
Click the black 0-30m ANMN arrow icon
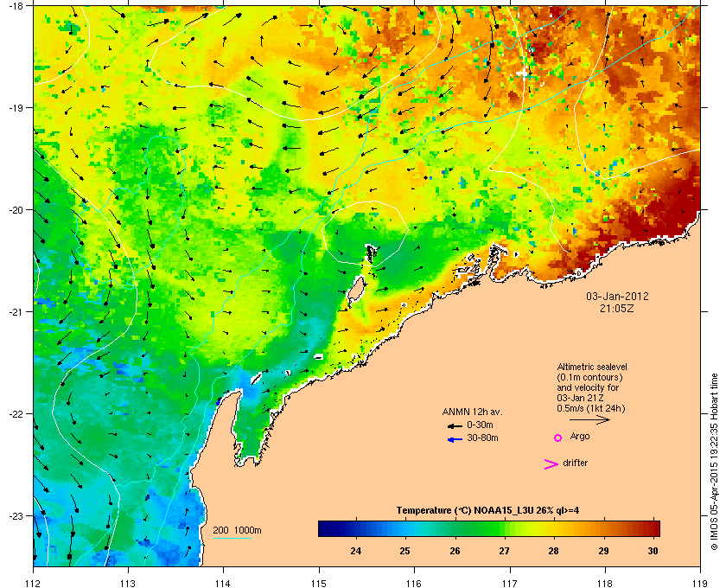tap(455, 425)
